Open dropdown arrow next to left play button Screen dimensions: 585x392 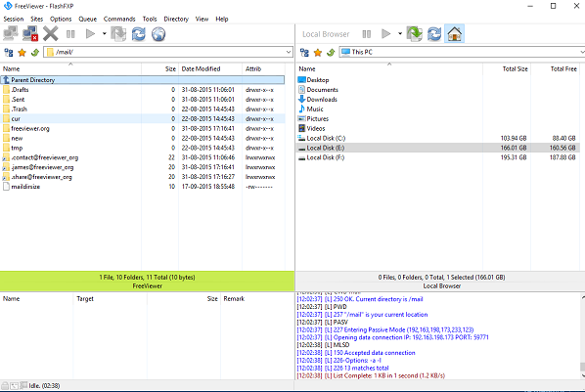tap(105, 33)
